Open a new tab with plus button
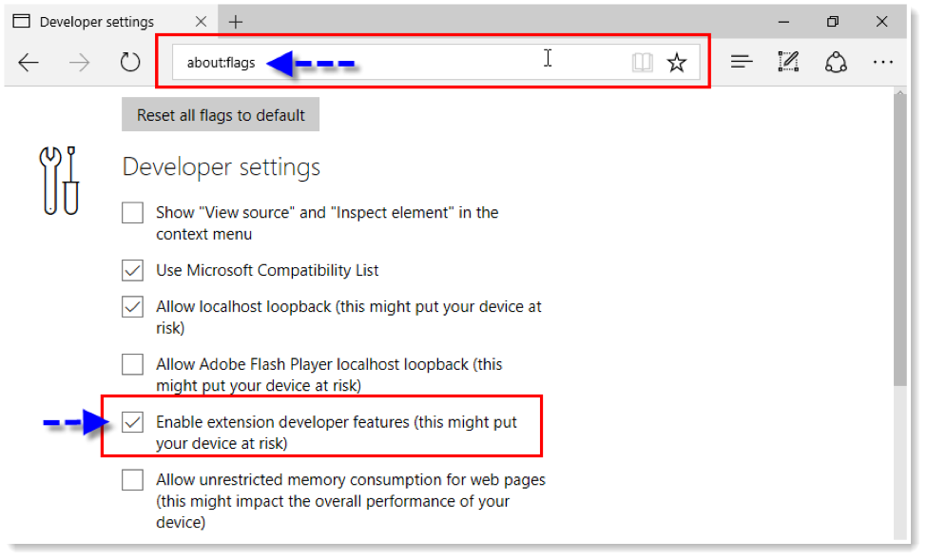This screenshot has height=560, width=927. 236,21
